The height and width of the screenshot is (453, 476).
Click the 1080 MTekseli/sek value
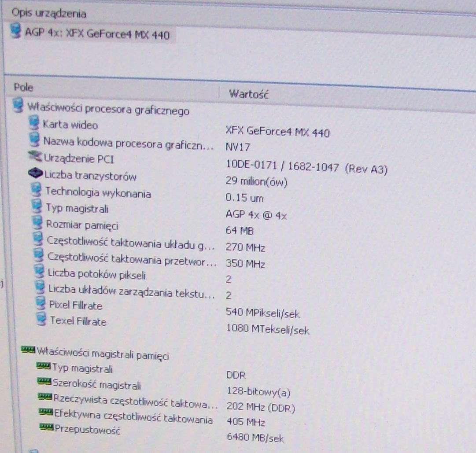pyautogui.click(x=267, y=329)
